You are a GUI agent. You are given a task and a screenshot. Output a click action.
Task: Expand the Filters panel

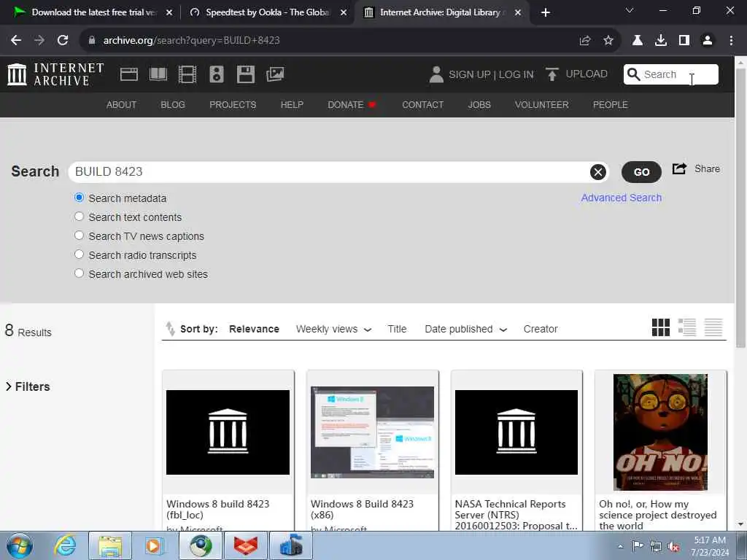pyautogui.click(x=28, y=386)
